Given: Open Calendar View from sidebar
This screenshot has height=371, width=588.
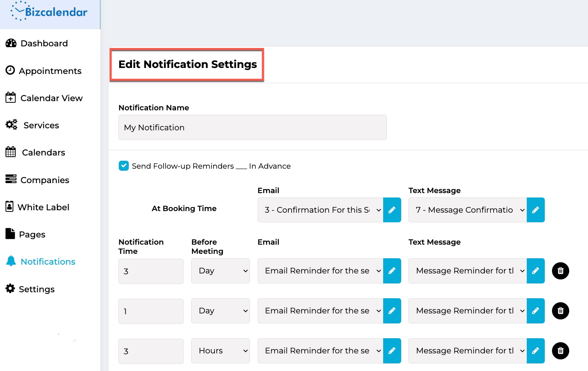Looking at the screenshot, I should 51,98.
